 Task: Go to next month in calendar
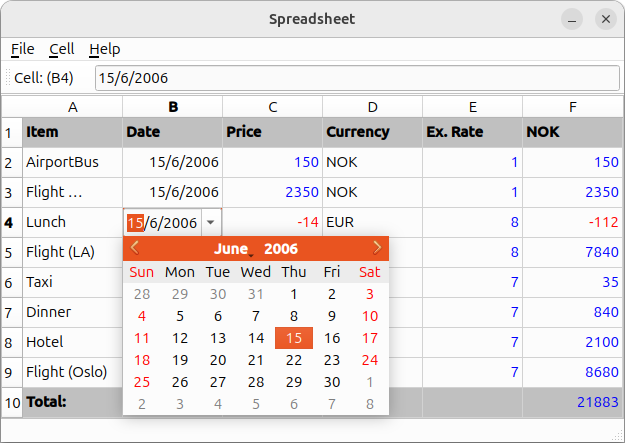tap(377, 248)
